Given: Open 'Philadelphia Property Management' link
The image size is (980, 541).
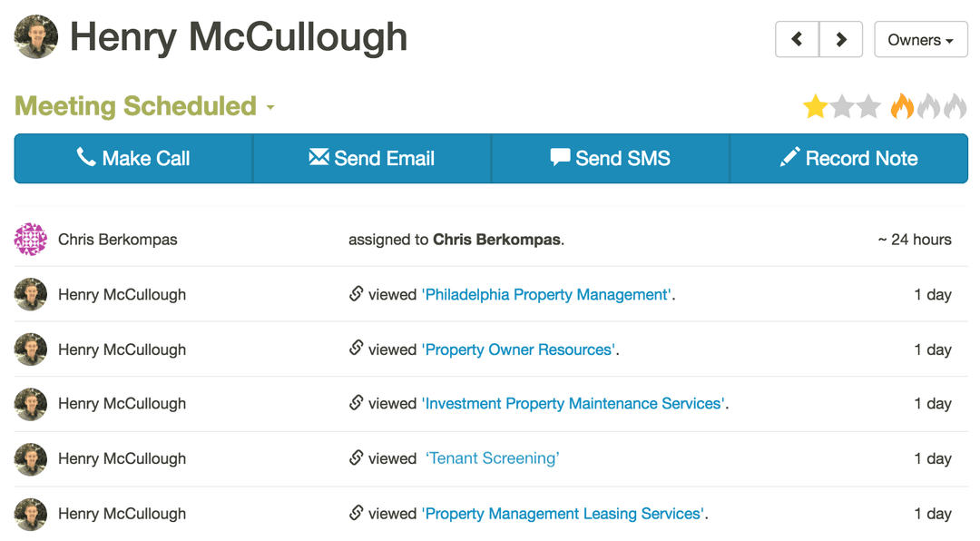Looking at the screenshot, I should (x=547, y=295).
